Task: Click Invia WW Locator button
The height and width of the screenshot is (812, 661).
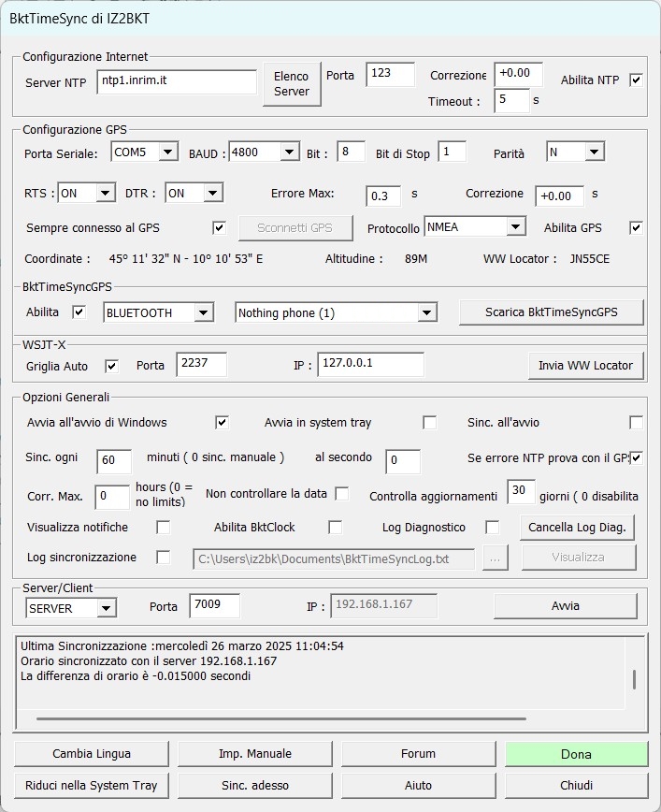Action: click(585, 366)
